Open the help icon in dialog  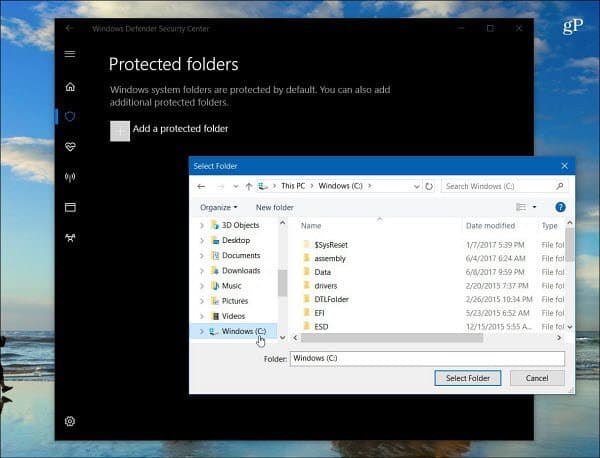[x=560, y=207]
